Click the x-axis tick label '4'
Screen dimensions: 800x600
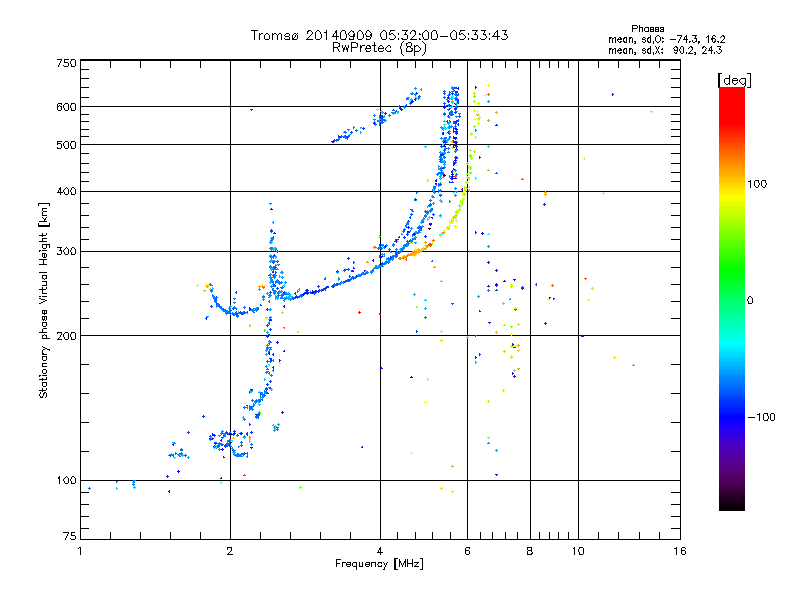[380, 551]
